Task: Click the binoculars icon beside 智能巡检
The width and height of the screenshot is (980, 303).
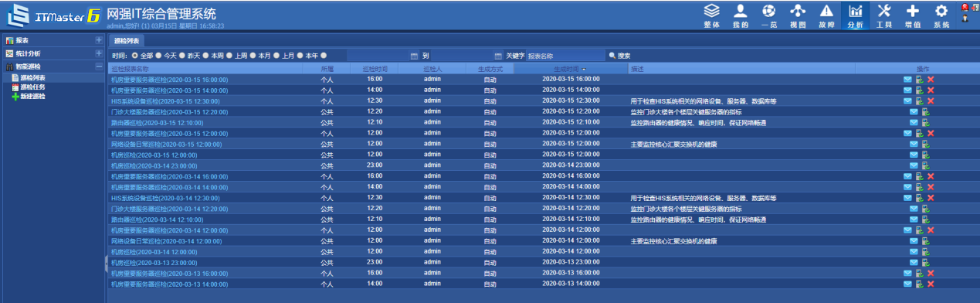Action: 9,66
